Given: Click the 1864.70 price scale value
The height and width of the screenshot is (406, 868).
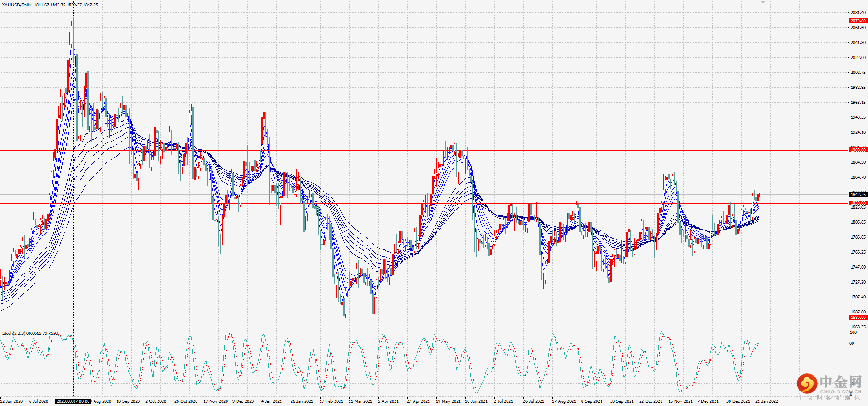Looking at the screenshot, I should [858, 177].
